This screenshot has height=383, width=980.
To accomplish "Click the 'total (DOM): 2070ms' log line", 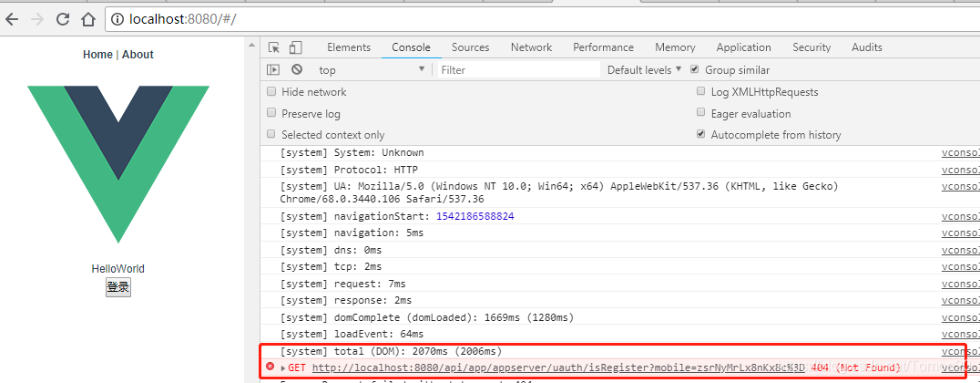I will [x=391, y=351].
